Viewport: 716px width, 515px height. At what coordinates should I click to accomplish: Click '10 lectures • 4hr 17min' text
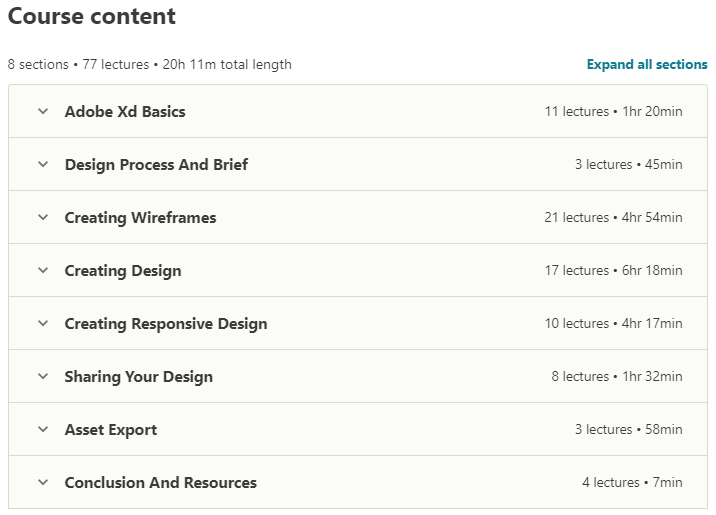(x=613, y=323)
